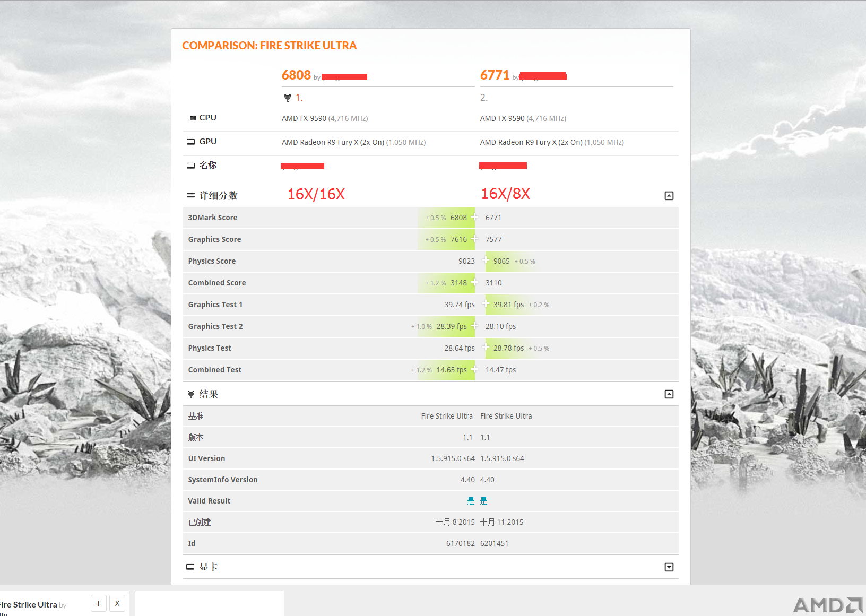Click the 3DMark Score row label
The width and height of the screenshot is (866, 616).
click(x=213, y=218)
